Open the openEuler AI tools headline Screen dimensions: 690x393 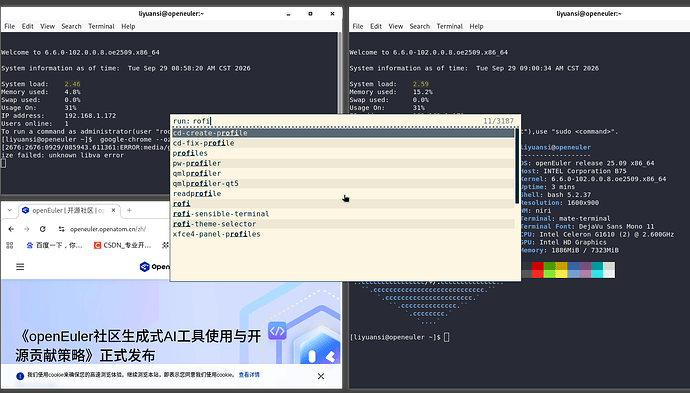[138, 345]
